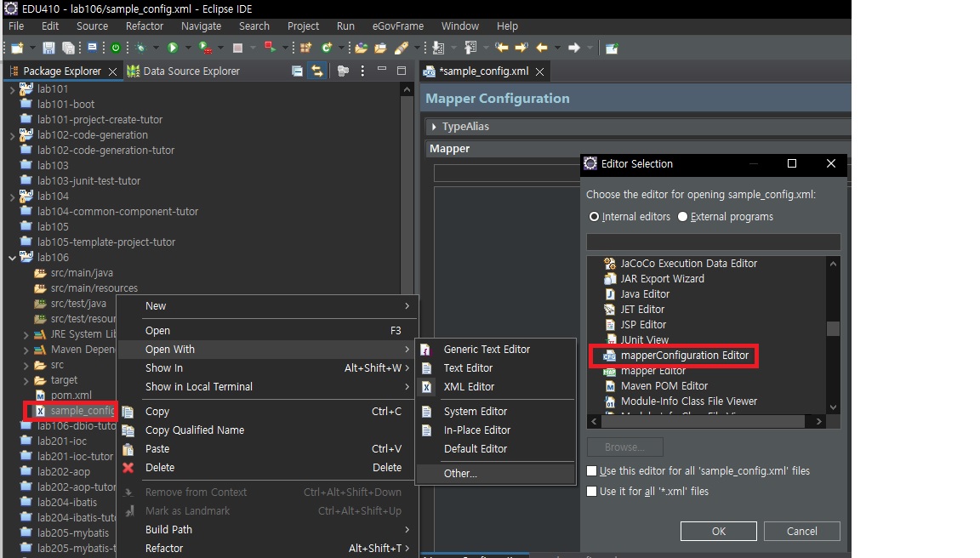
Task: Click Cancel in Editor Selection dialog
Action: click(802, 531)
